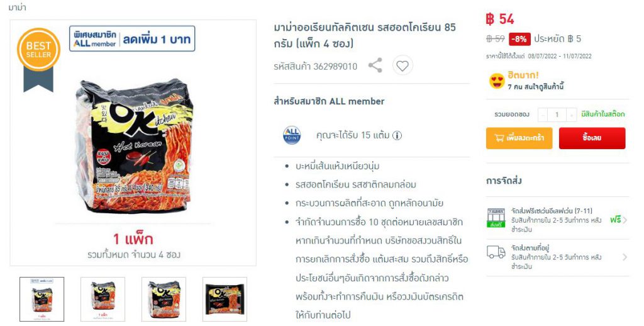644x326 pixels.
Task: Expand 7-Eleven store pickup delivery option
Action: coord(557,220)
